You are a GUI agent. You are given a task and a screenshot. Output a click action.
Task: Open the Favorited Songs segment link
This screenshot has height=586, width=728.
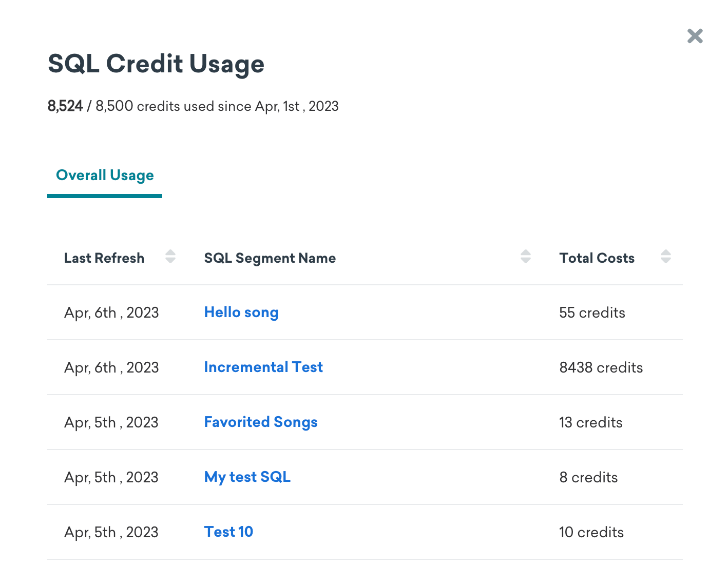(x=261, y=422)
